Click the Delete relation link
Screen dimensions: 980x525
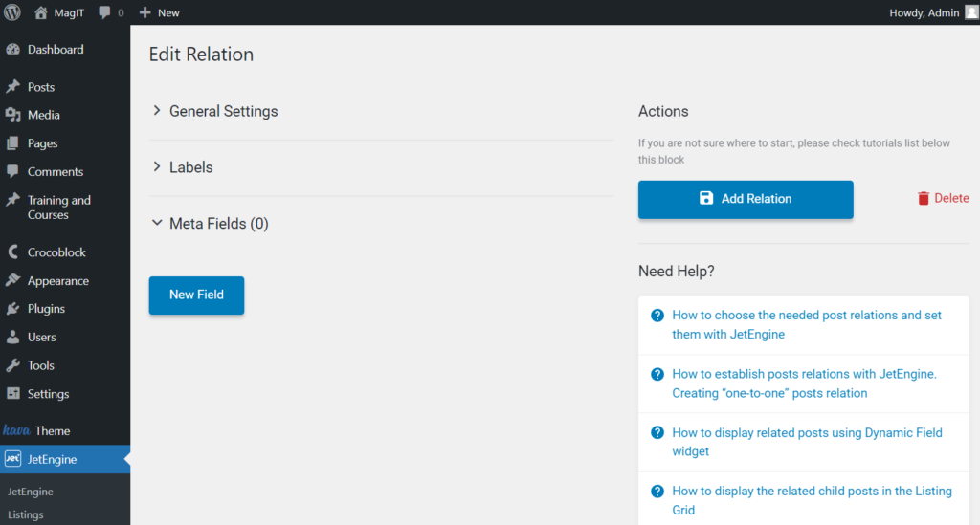(x=943, y=199)
